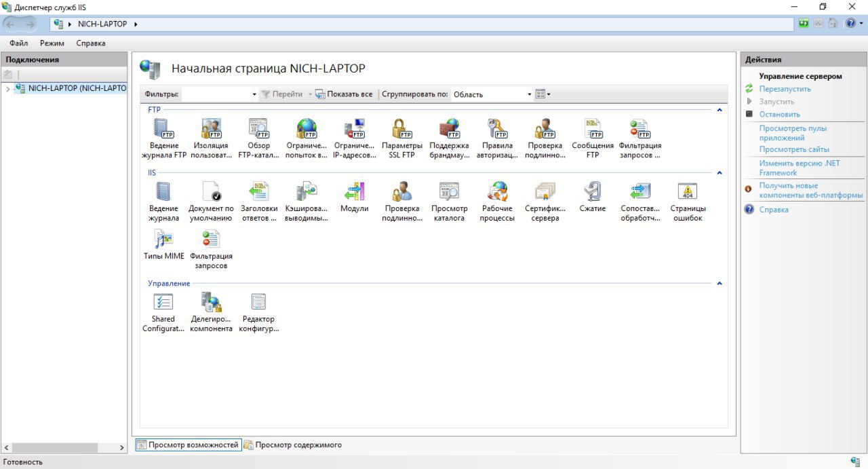The image size is (868, 469).
Task: Click status bar network icon
Action: coord(856,462)
